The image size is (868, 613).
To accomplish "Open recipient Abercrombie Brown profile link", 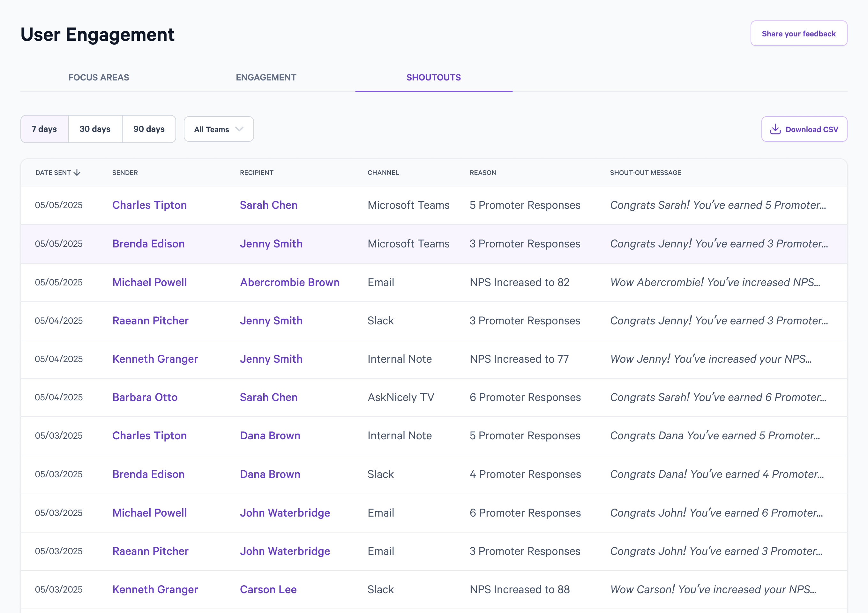I will tap(289, 282).
